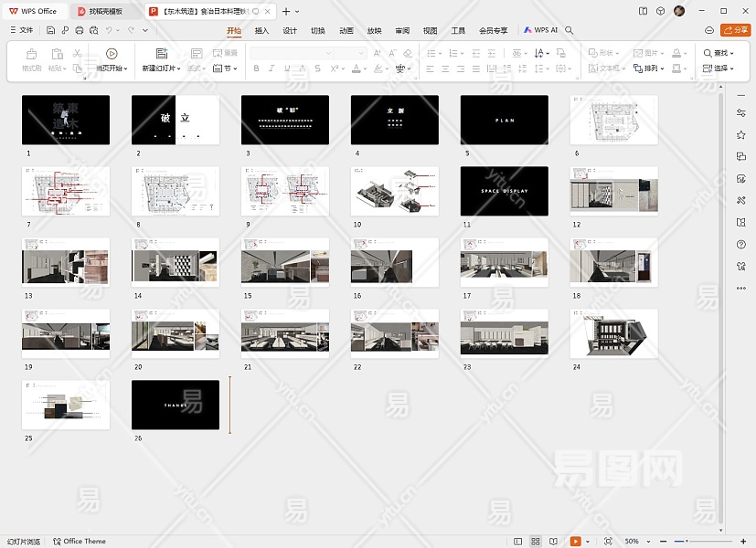This screenshot has width=756, height=548.
Task: Open the help icon in right sidebar
Action: point(740,244)
